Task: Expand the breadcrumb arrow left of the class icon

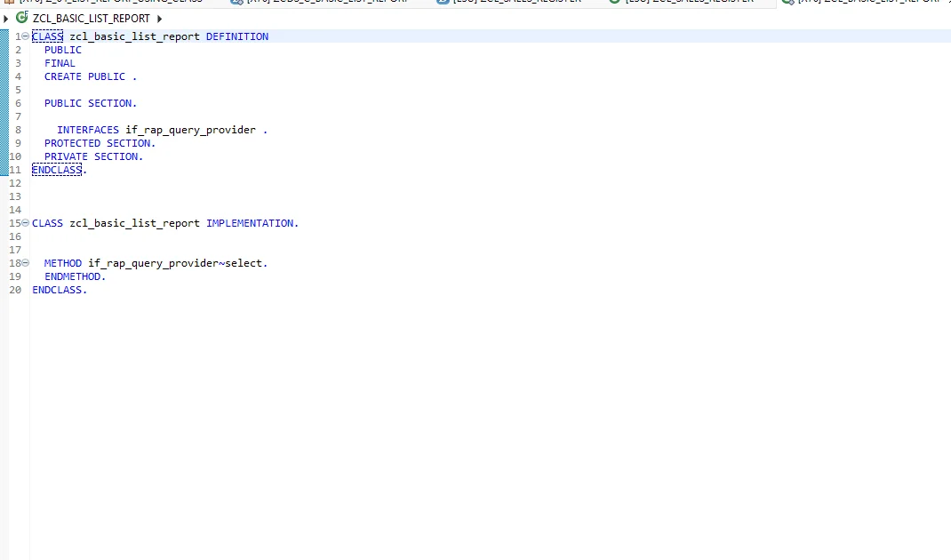Action: click(6, 19)
